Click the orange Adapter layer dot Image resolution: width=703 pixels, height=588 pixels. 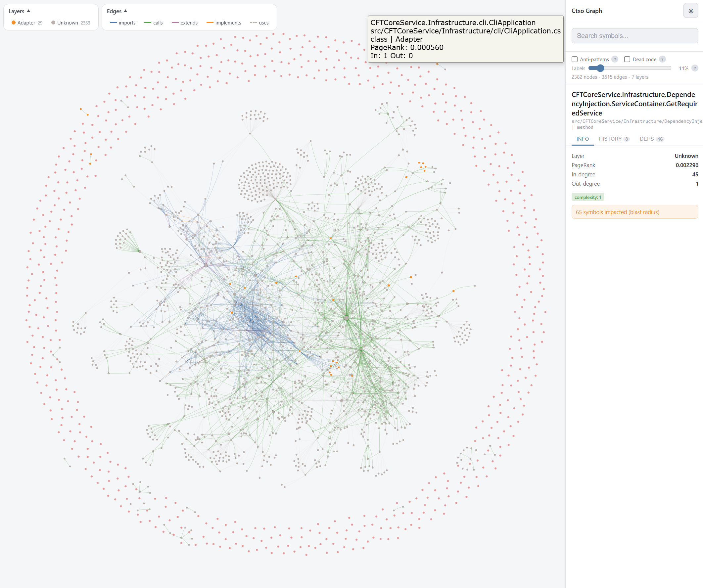click(13, 23)
